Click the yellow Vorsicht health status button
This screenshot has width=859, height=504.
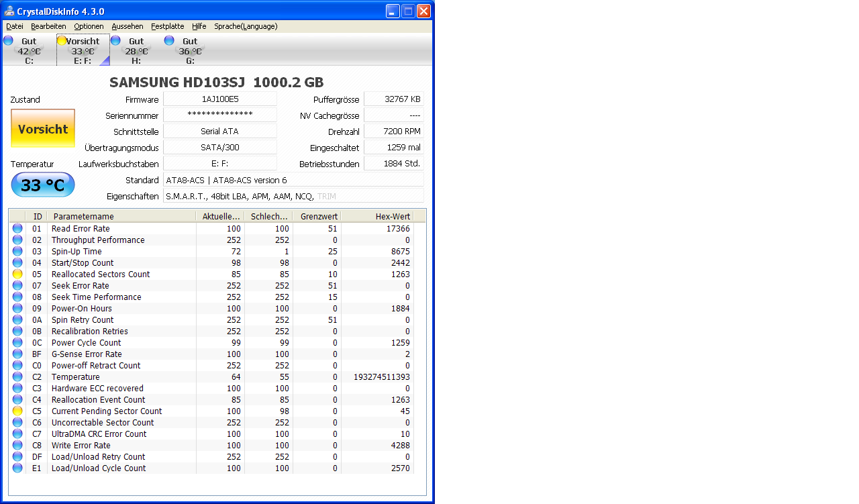tap(43, 129)
